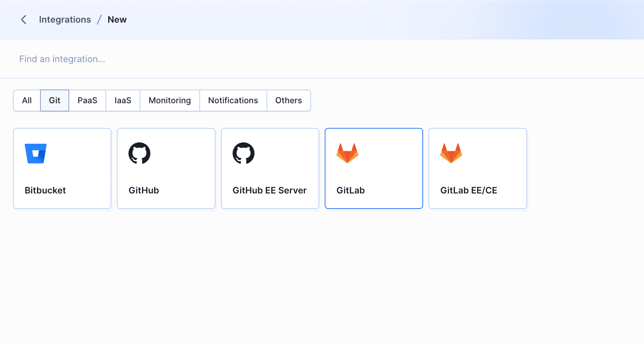This screenshot has width=644, height=343.
Task: Click the GitHub EE Server octocat icon
Action: coord(244,153)
